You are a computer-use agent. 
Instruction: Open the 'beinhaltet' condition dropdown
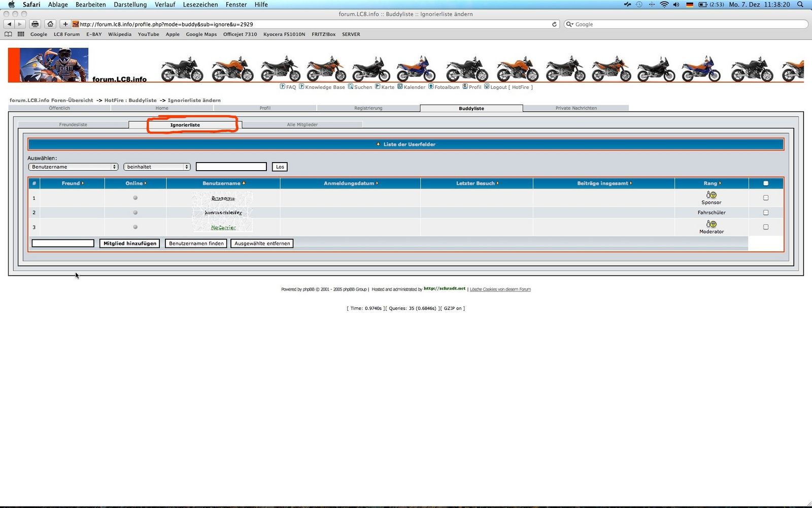tap(157, 167)
